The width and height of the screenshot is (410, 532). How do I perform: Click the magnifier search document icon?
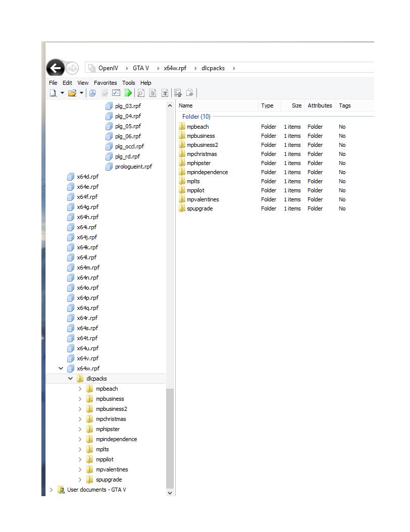tap(141, 93)
